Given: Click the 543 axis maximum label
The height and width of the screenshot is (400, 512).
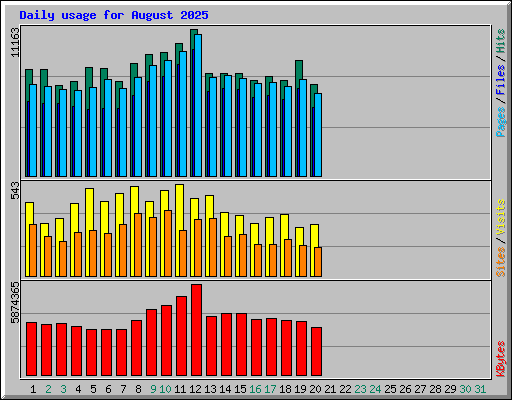Looking at the screenshot, I should click(15, 190).
